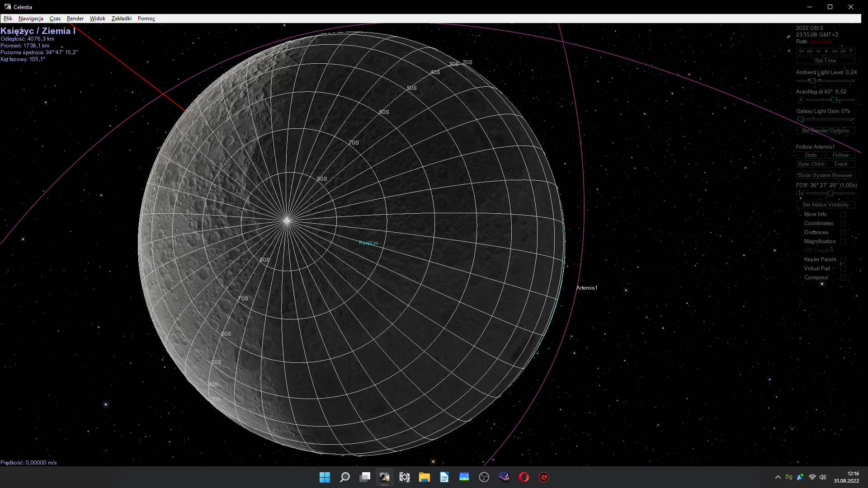
Task: Open the Zakładki menu
Action: point(122,19)
